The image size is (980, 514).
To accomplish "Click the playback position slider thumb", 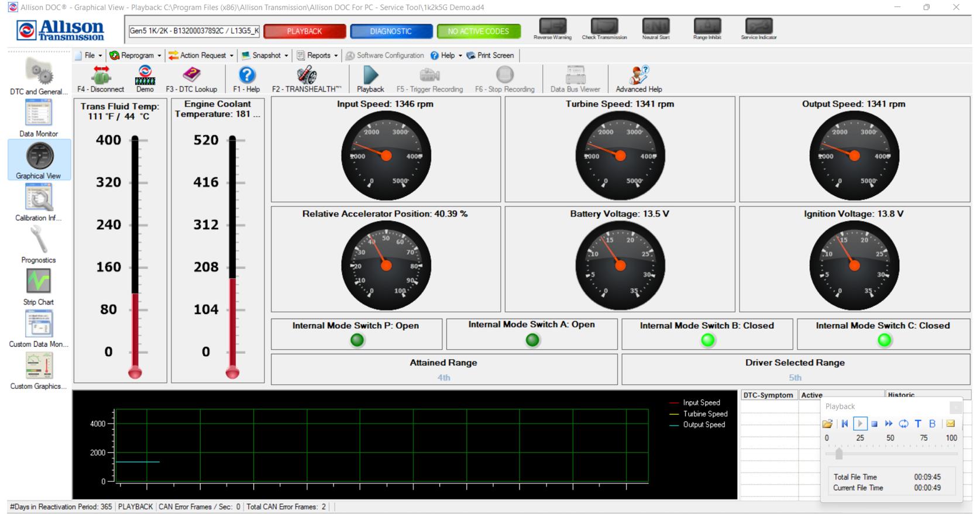I will 839,454.
